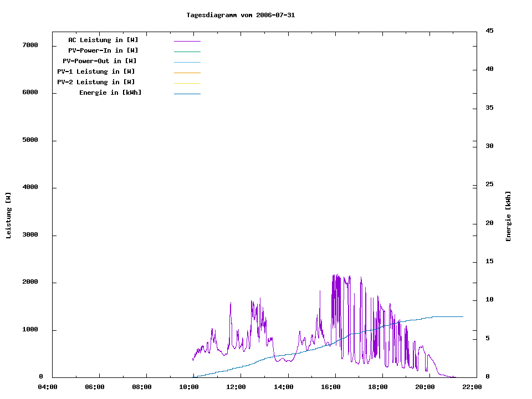
Task: Select the 'AC Leistung in [W]' legend label
Action: tap(103, 40)
